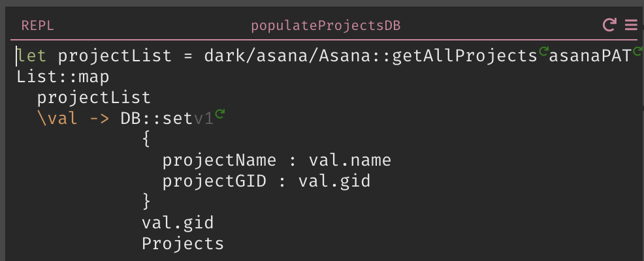
Task: Click the REPL label in header
Action: (x=37, y=26)
